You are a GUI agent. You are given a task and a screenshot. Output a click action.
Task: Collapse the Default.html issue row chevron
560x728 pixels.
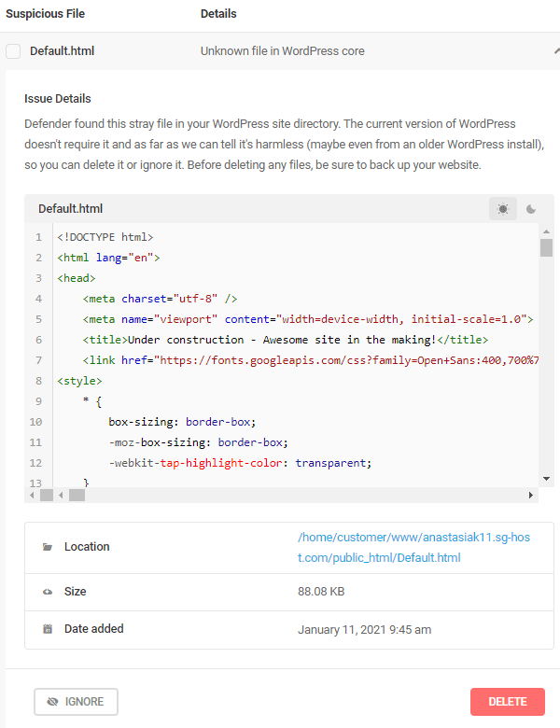[557, 51]
